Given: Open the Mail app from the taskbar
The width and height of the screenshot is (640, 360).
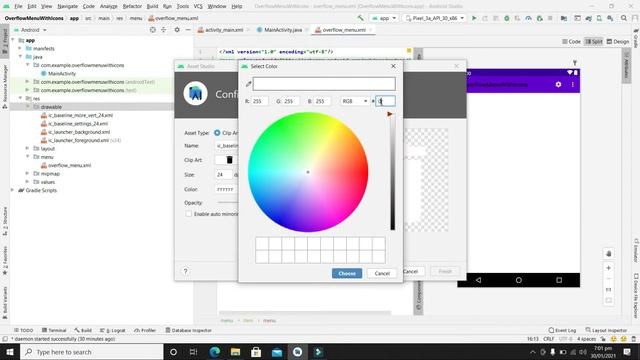Looking at the screenshot, I should 277,351.
